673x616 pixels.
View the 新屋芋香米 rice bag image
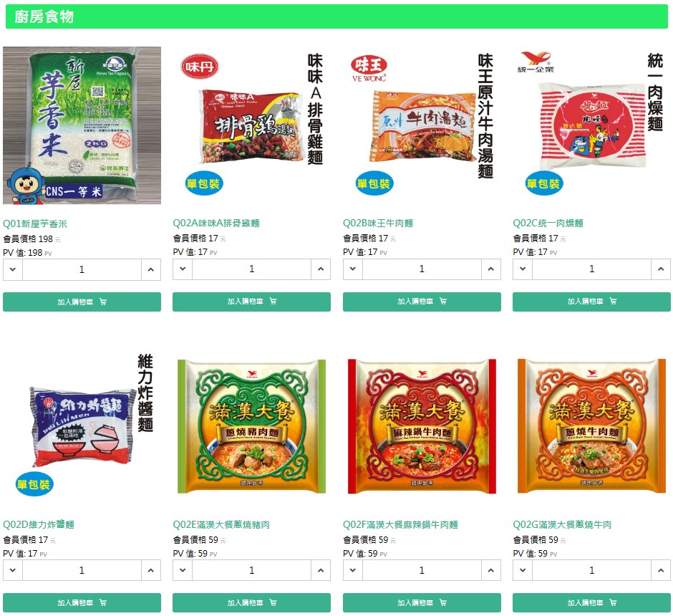[x=82, y=125]
